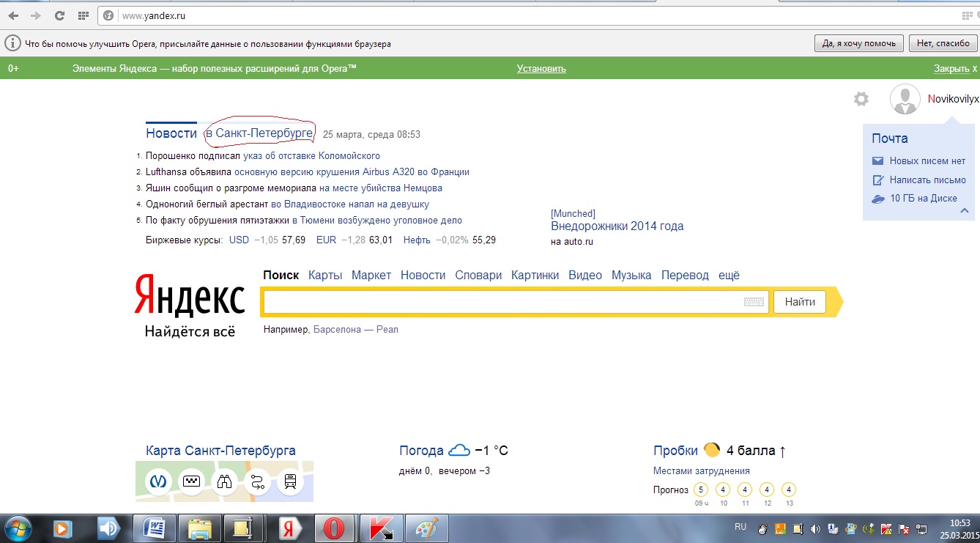Open the metro map icon
Screen dimensions: 980x543
pyautogui.click(x=159, y=481)
